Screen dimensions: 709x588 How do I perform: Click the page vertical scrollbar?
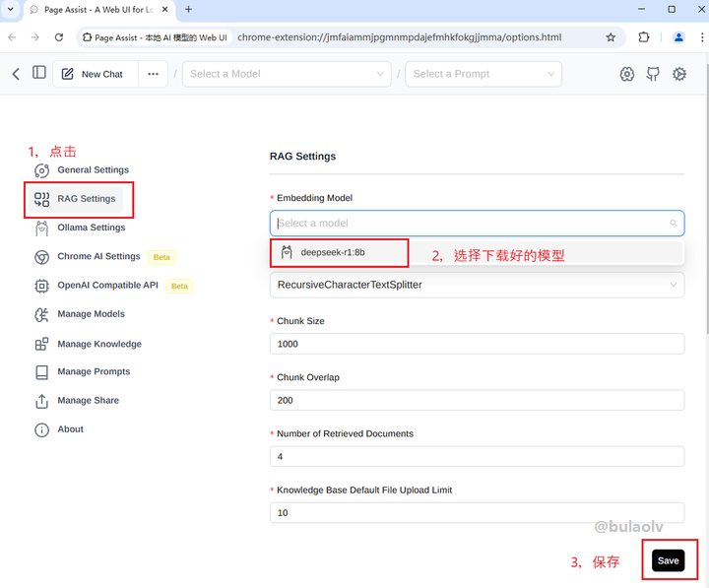pyautogui.click(x=706, y=199)
